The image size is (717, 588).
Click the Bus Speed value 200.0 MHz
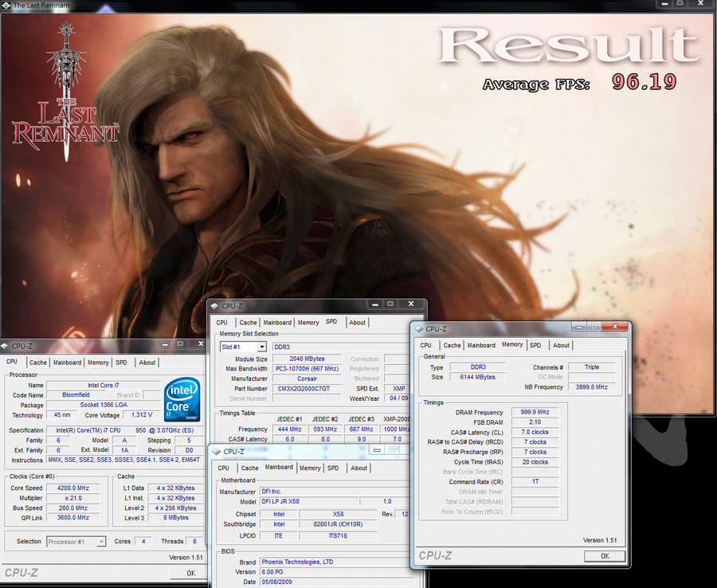pos(73,508)
